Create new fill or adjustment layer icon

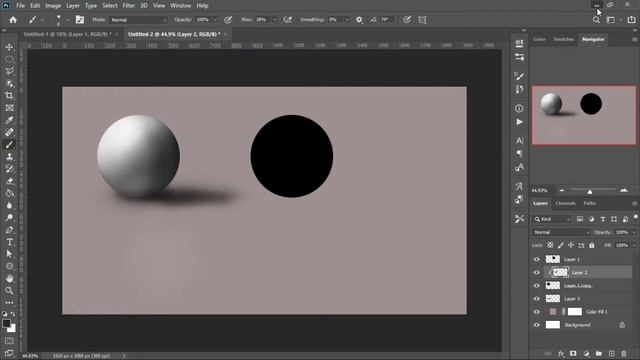point(586,353)
